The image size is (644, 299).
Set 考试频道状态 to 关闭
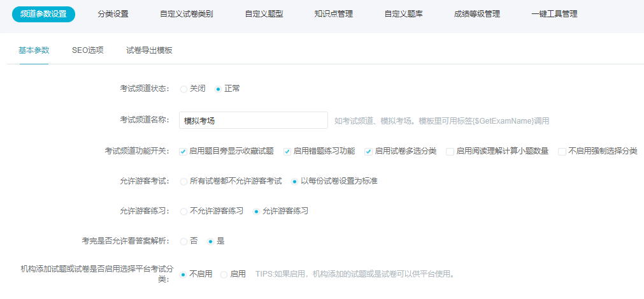tap(183, 89)
